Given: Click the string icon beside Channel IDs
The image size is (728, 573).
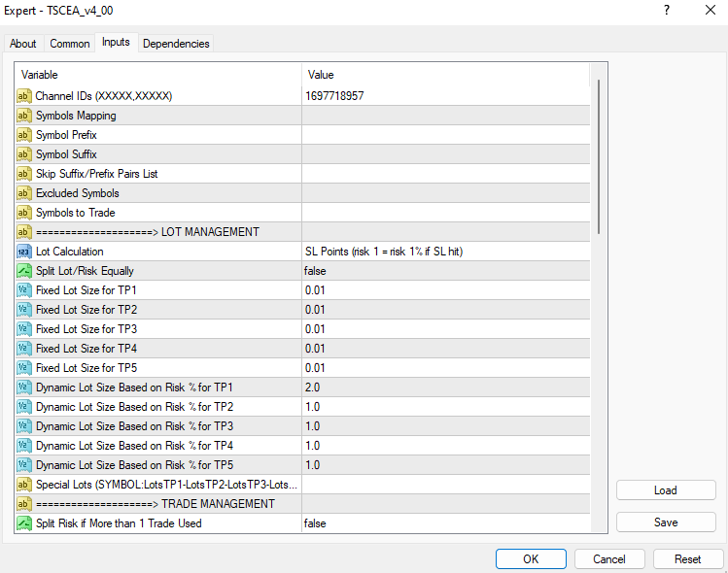Looking at the screenshot, I should [x=24, y=96].
